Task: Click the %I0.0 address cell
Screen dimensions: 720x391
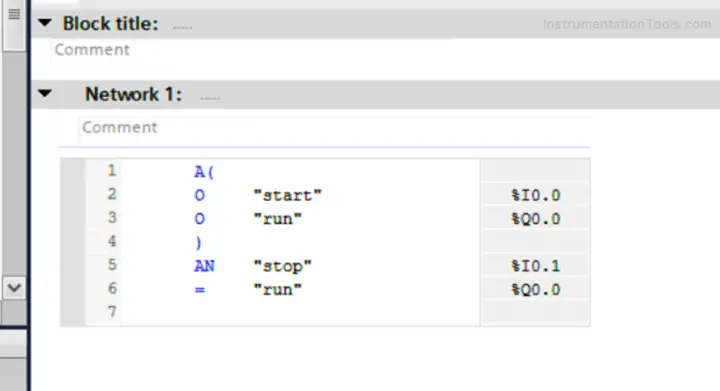Action: pyautogui.click(x=535, y=196)
